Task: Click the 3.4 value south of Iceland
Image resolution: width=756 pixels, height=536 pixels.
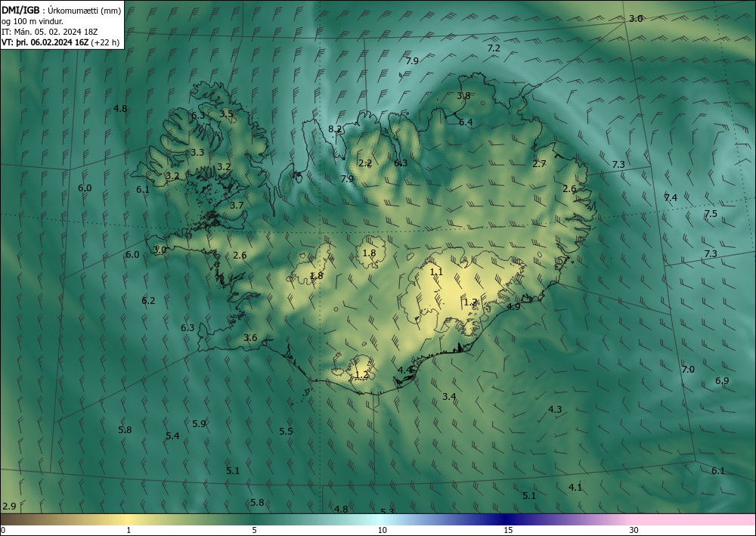Action: [449, 397]
